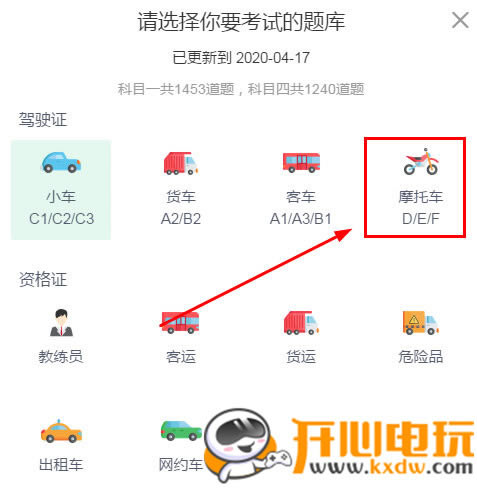This screenshot has width=477, height=489.
Task: Open the www.kxdw.com watermark link
Action: click(x=391, y=467)
